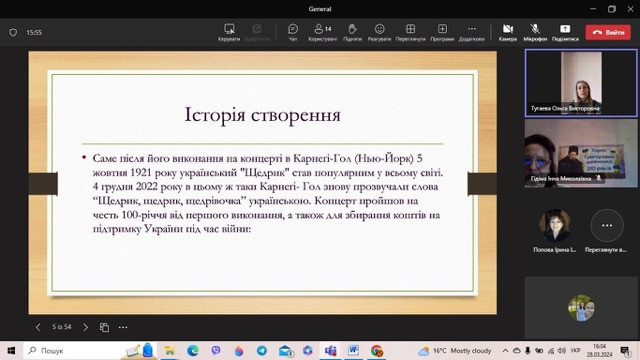This screenshot has height=360, width=640.
Task: Toggle the camera on
Action: (508, 32)
